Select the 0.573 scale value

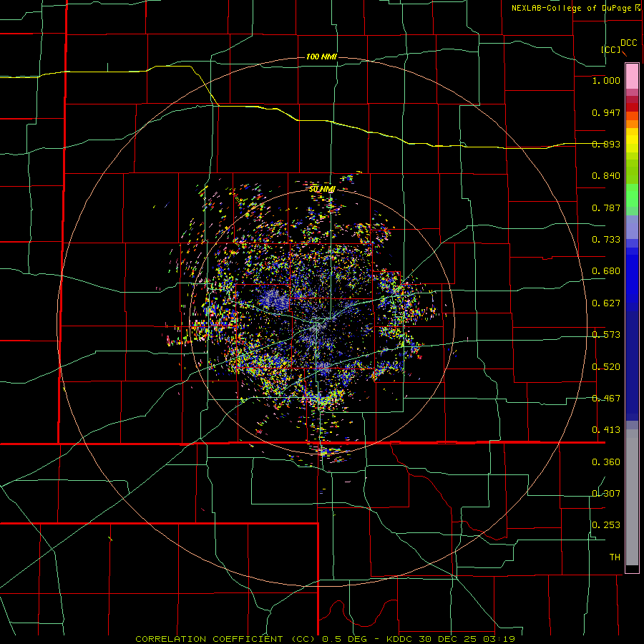click(606, 335)
